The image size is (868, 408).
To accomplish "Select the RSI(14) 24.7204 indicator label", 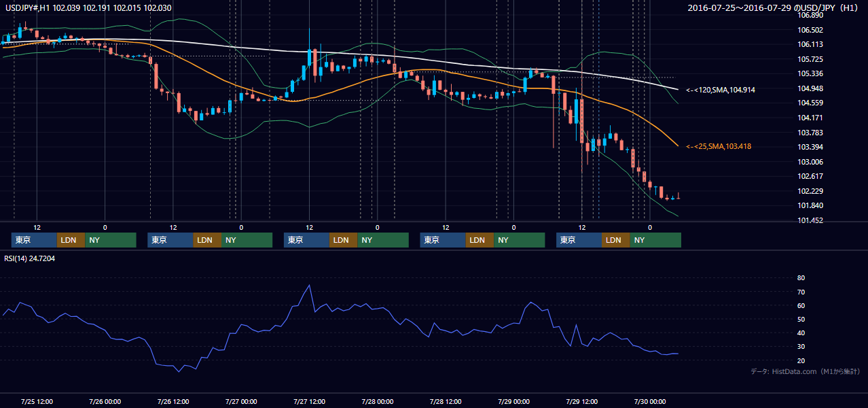I will tap(30, 258).
